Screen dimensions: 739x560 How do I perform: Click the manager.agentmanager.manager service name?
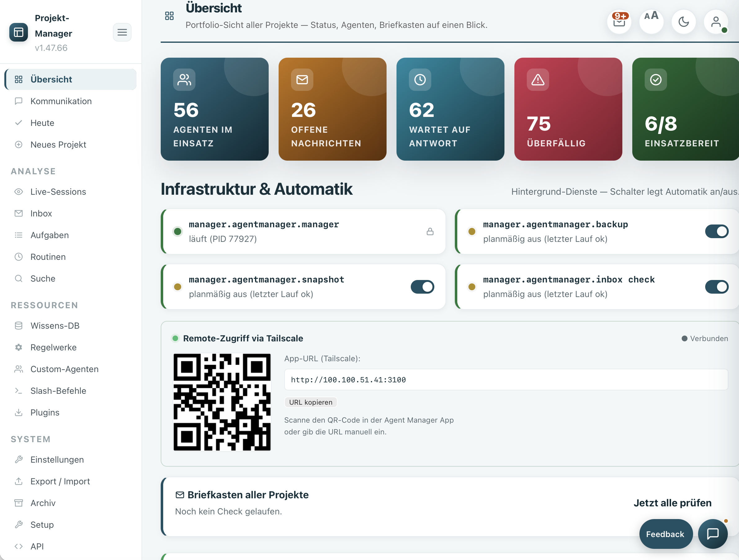coord(264,224)
